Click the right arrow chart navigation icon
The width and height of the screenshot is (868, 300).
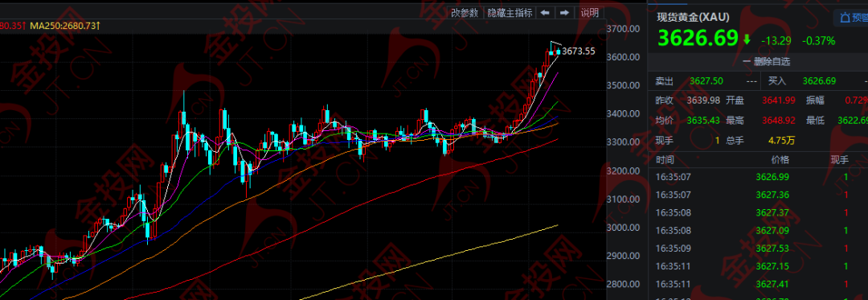pyautogui.click(x=564, y=13)
